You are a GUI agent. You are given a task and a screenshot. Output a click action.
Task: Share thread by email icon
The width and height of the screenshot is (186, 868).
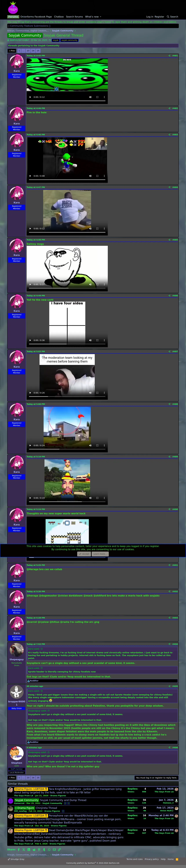coord(54,849)
